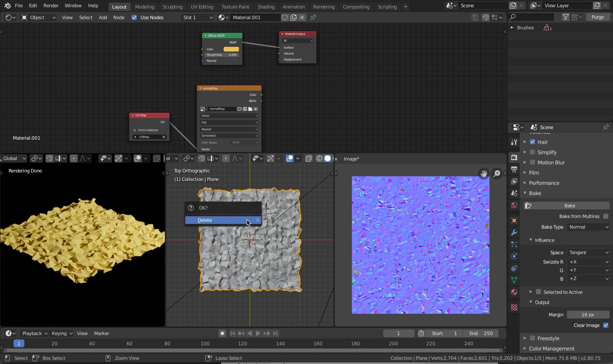The width and height of the screenshot is (613, 364).
Task: Open the Keying popover in timeline
Action: coord(61,333)
